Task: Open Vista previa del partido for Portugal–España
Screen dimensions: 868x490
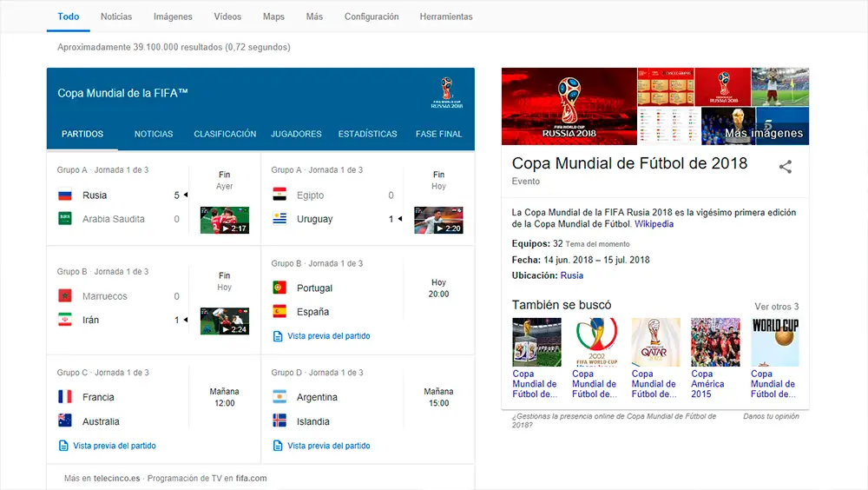Action: [329, 336]
